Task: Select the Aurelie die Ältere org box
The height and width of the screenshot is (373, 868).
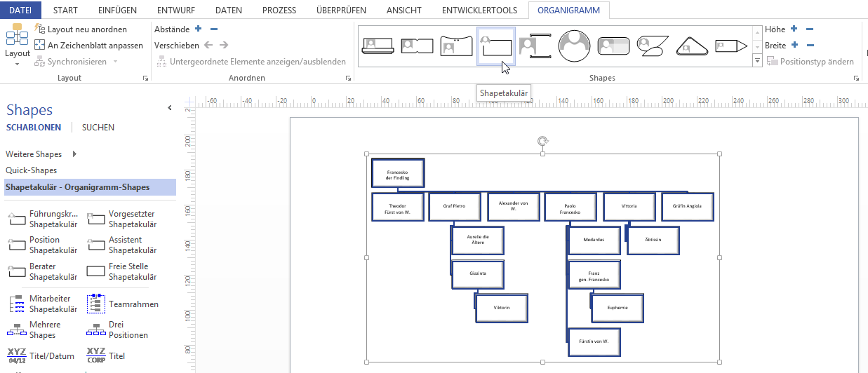Action: point(478,240)
